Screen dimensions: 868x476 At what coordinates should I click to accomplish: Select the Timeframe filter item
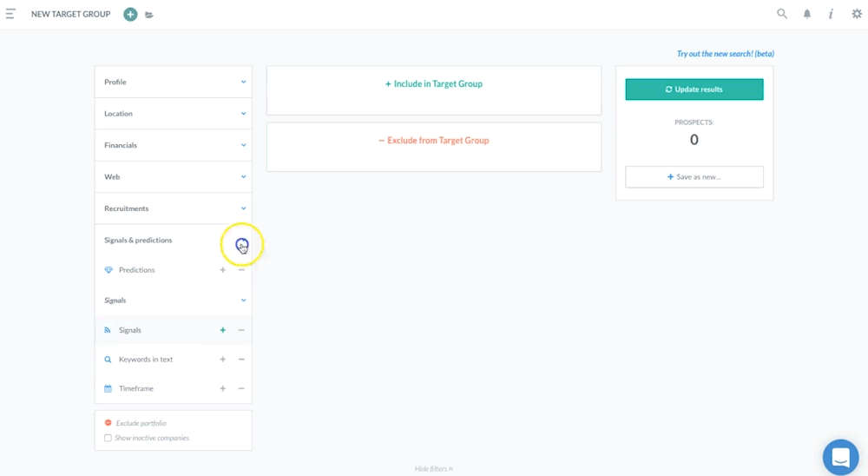tap(136, 389)
